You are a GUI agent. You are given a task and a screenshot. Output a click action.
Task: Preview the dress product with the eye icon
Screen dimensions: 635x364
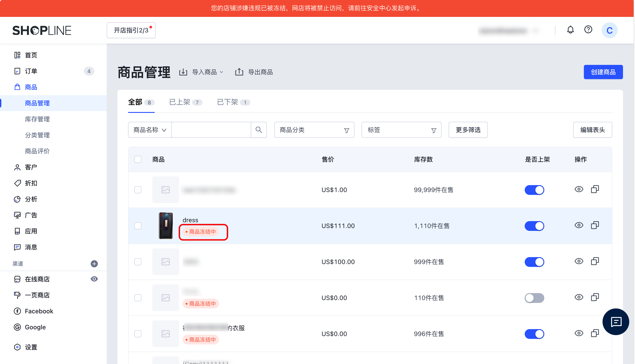[579, 226]
